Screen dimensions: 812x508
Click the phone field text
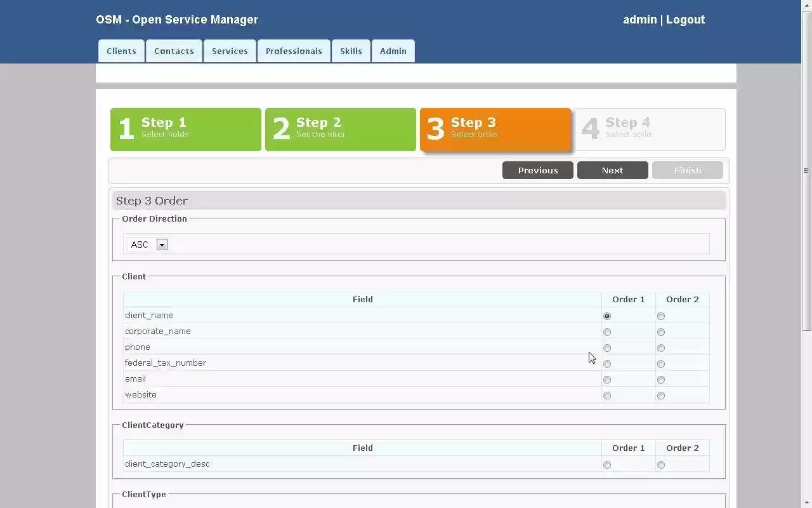pyautogui.click(x=138, y=347)
